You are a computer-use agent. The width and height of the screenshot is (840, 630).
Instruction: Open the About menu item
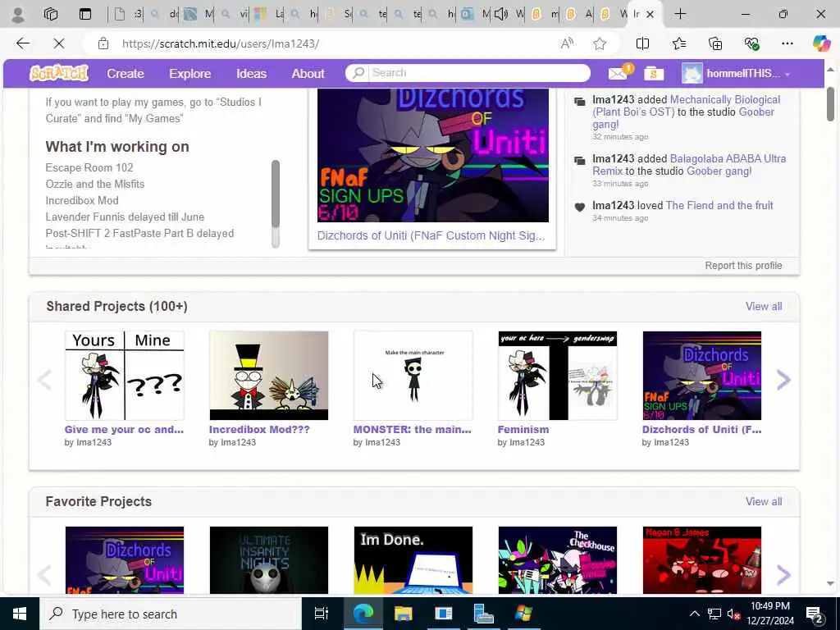(308, 73)
